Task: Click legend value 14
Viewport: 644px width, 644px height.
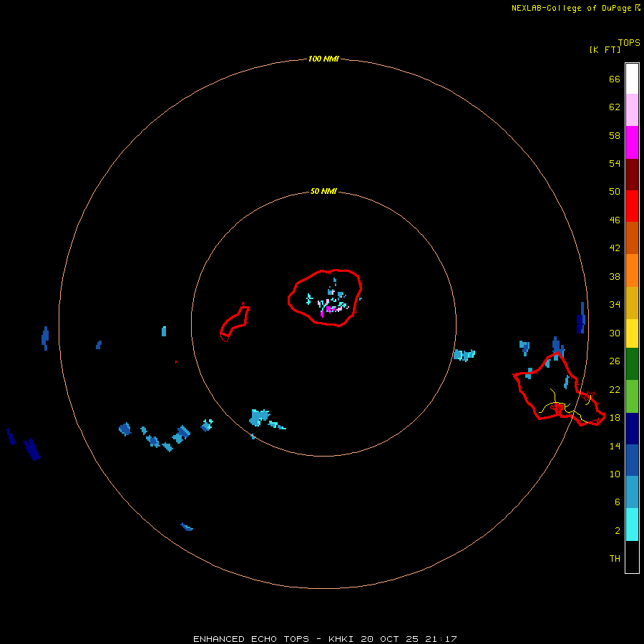Action: 615,446
